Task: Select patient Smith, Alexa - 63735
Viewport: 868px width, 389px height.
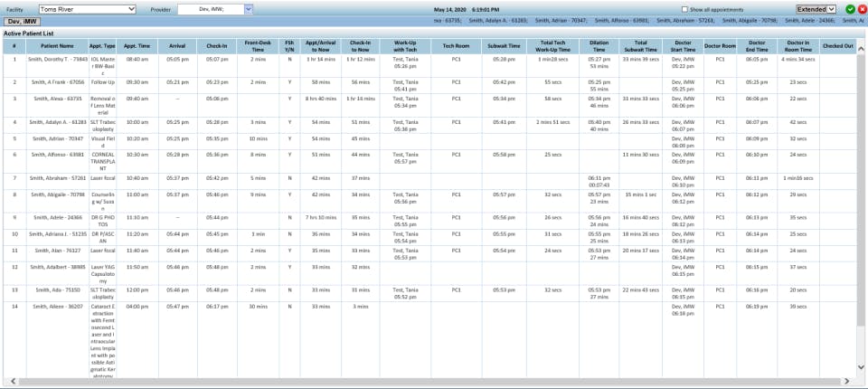Action: [x=58, y=99]
